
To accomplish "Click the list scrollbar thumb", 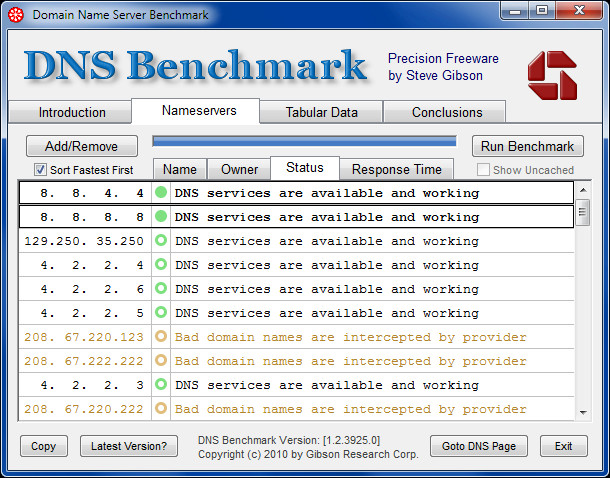I will pyautogui.click(x=583, y=212).
